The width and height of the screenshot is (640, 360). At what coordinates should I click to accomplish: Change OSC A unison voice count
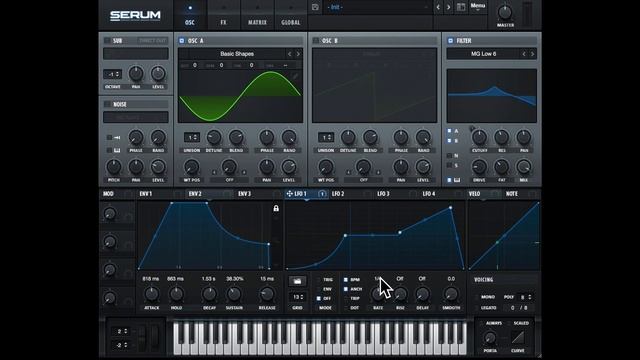click(192, 138)
